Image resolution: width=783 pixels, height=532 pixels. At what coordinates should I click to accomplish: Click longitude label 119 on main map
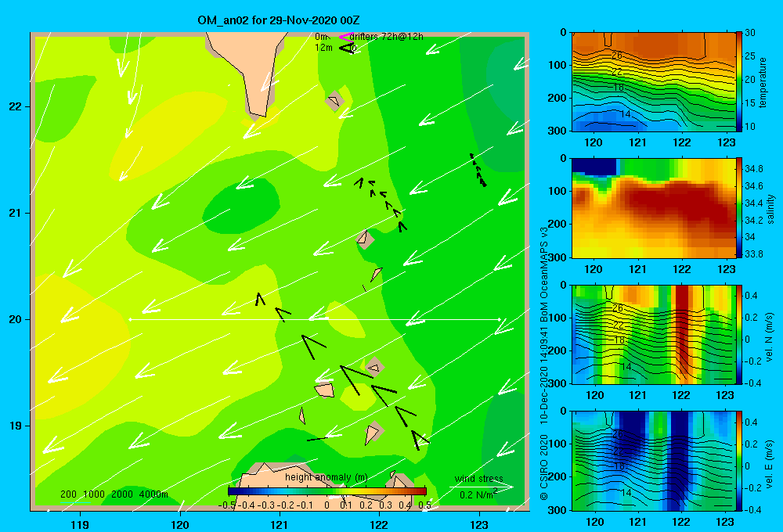click(80, 525)
